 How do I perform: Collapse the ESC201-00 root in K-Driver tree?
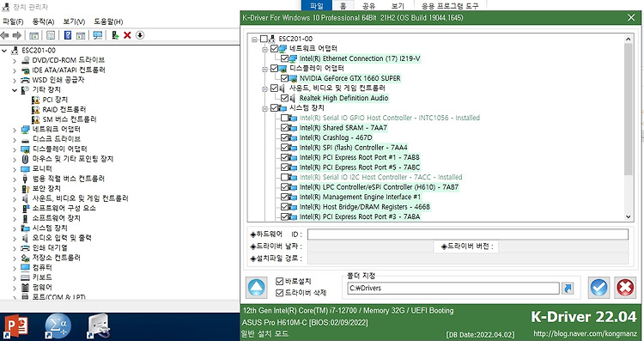[255, 39]
